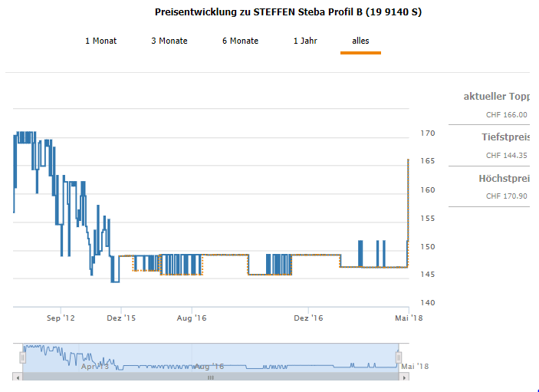Click the 170 y-axis price label
The width and height of the screenshot is (539, 392).
tap(427, 133)
